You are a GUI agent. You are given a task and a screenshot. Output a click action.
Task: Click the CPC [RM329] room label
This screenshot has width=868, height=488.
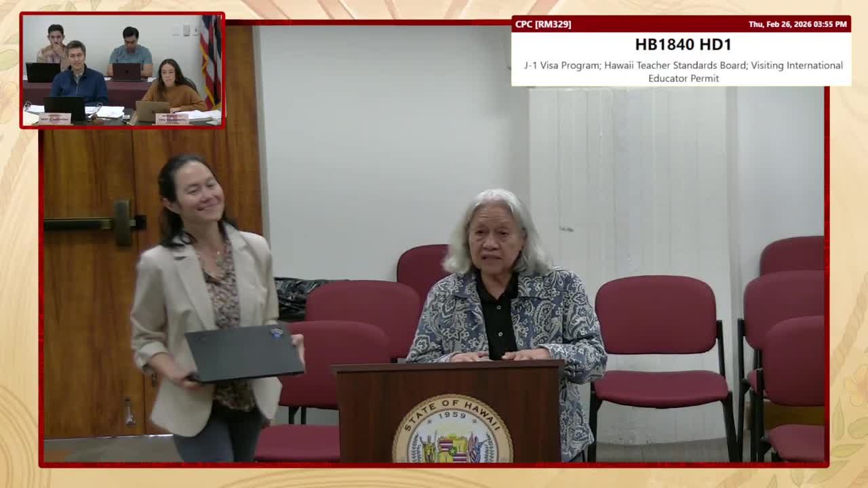(543, 24)
